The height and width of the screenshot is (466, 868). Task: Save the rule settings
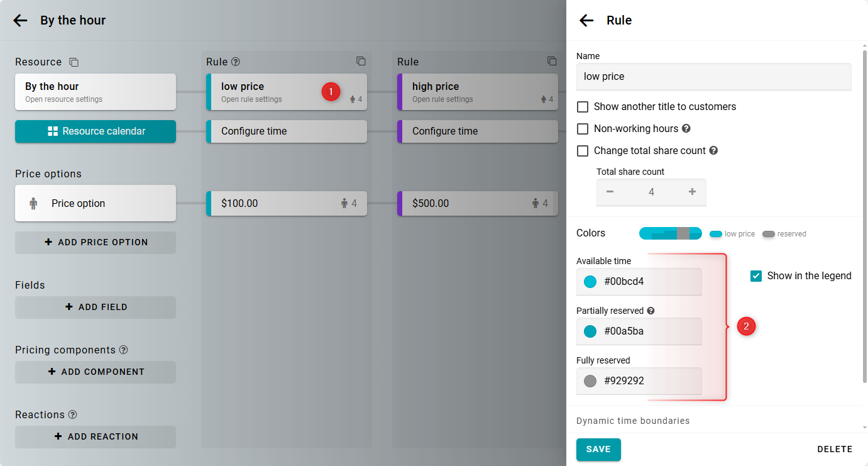[x=598, y=450]
